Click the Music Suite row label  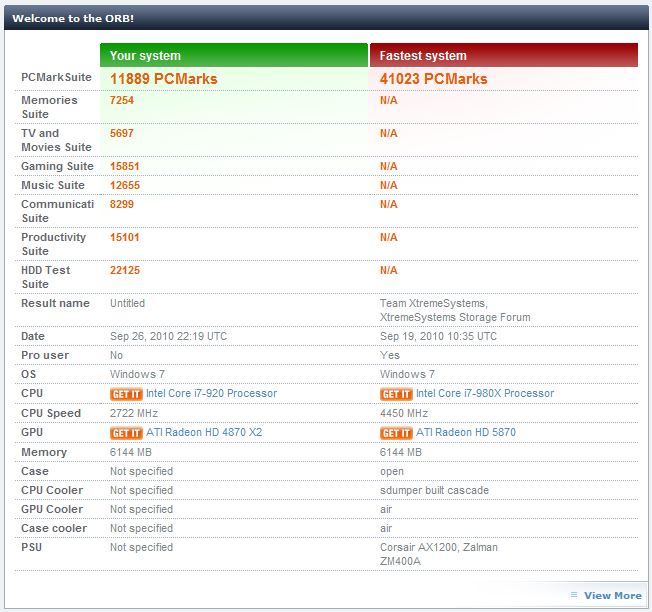(53, 185)
